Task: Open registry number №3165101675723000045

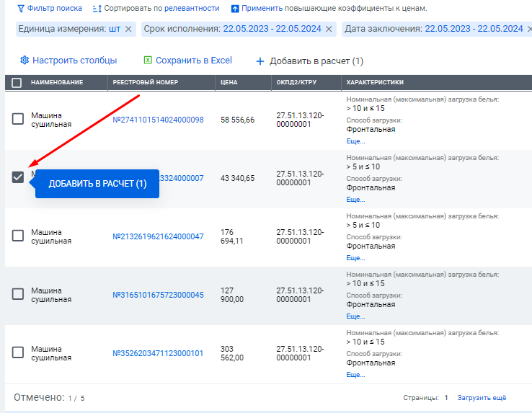Action: (158, 295)
